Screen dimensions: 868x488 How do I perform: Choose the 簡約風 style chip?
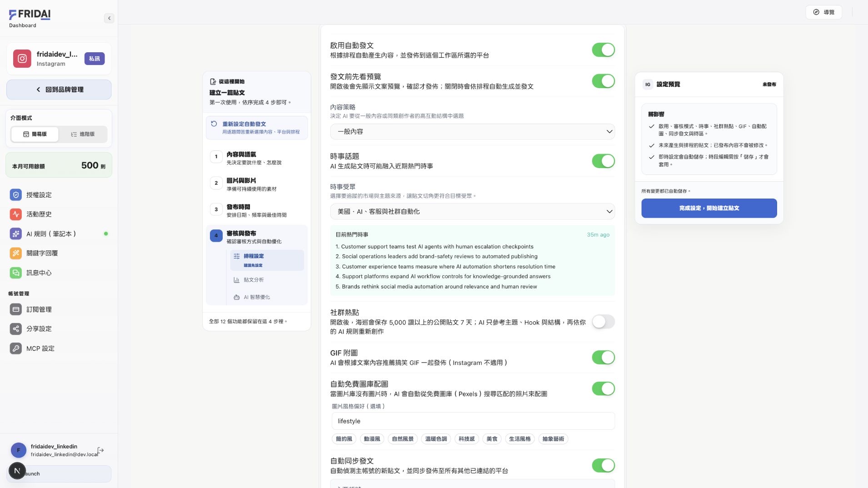coord(344,439)
